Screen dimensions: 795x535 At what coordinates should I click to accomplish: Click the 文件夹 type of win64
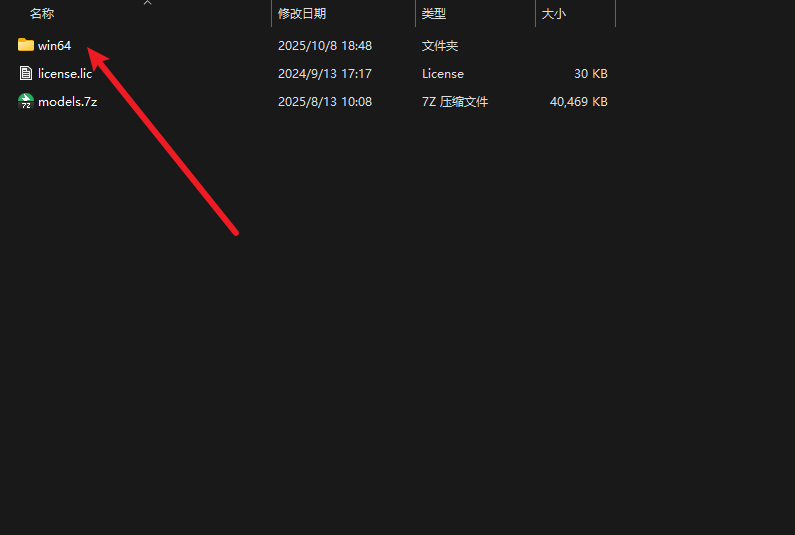click(440, 46)
